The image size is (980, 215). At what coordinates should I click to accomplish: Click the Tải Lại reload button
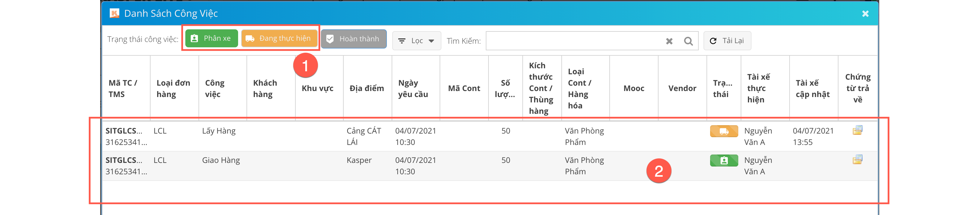click(727, 41)
